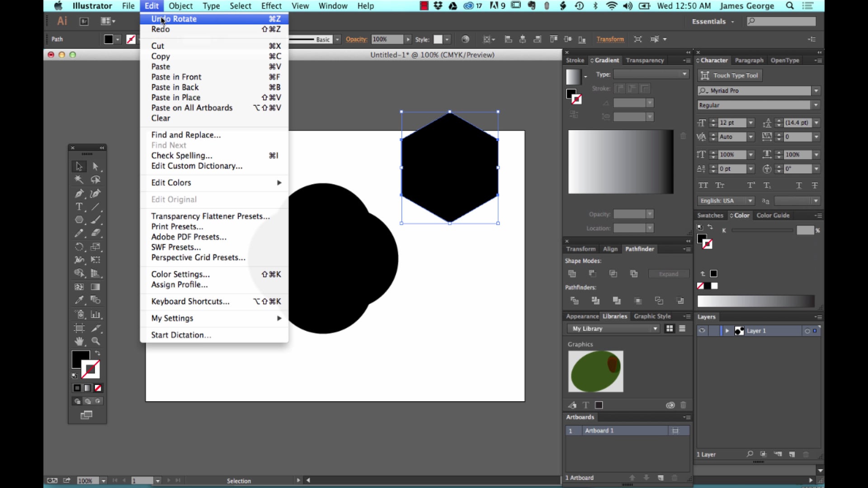Select the Zoom tool
The height and width of the screenshot is (488, 868).
point(95,341)
